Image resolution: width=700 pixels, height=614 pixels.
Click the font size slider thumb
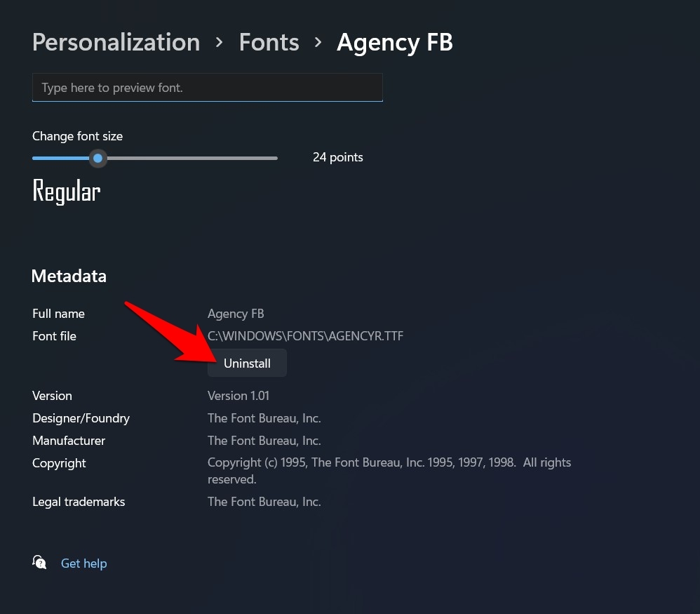[x=97, y=158]
